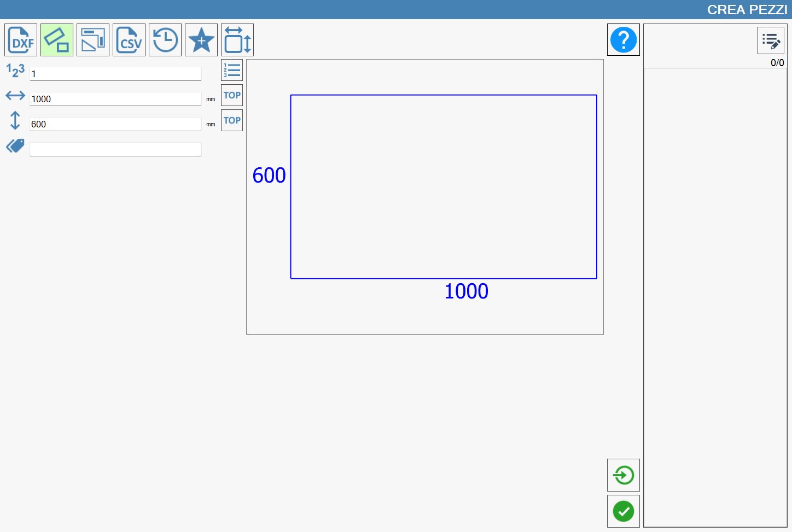Open the numbered list icon

(x=232, y=70)
